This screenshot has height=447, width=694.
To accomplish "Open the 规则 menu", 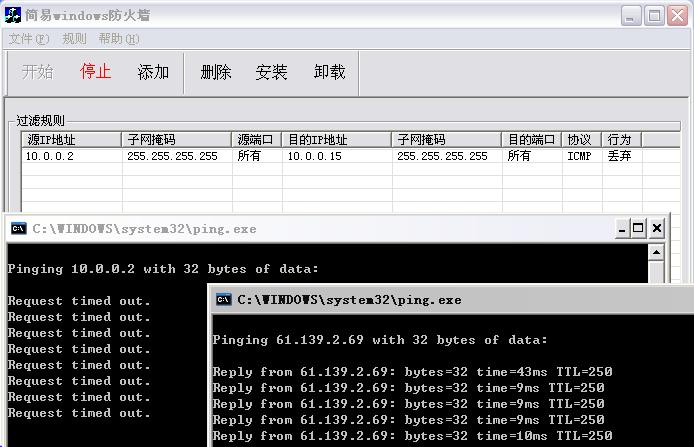I will point(74,39).
